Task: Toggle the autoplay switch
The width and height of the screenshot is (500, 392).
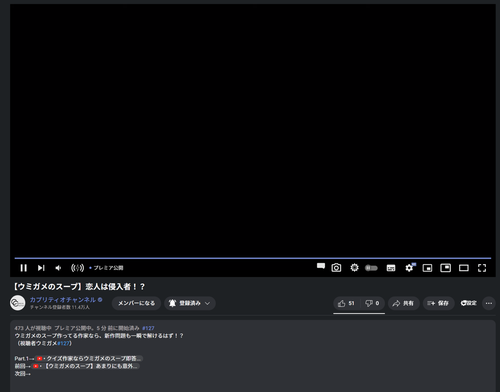Action: point(371,268)
